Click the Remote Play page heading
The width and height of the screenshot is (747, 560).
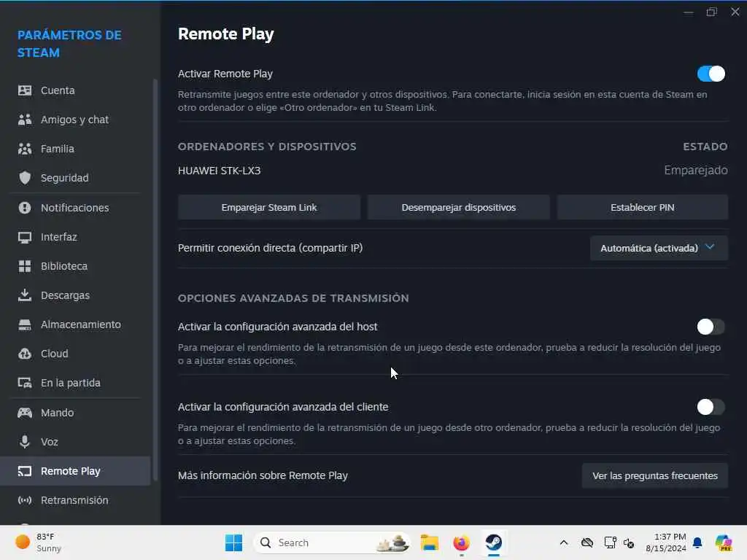pyautogui.click(x=226, y=34)
